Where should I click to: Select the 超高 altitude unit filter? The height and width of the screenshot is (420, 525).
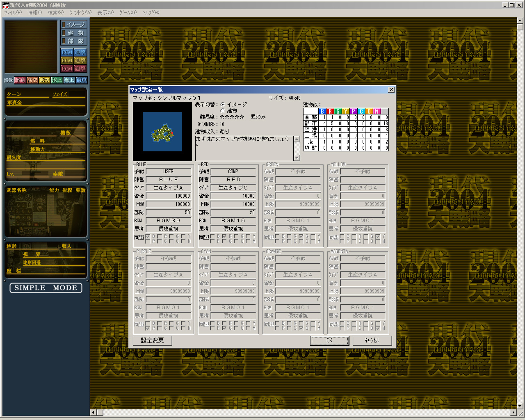pos(20,80)
